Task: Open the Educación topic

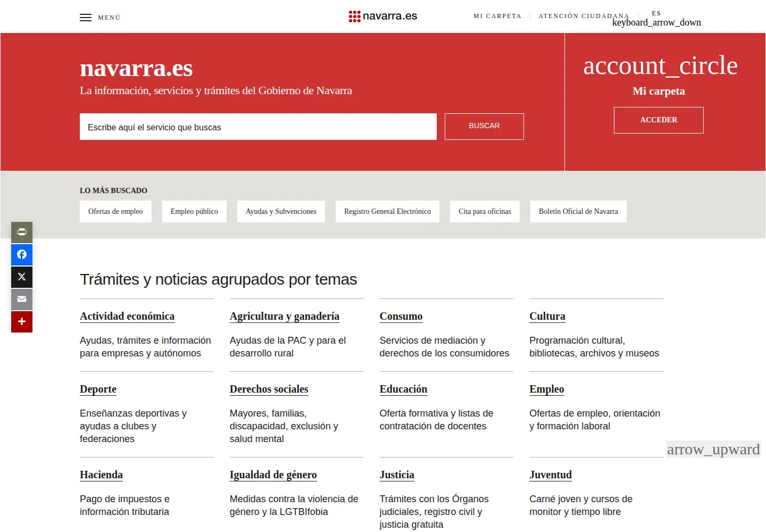Action: (x=403, y=389)
